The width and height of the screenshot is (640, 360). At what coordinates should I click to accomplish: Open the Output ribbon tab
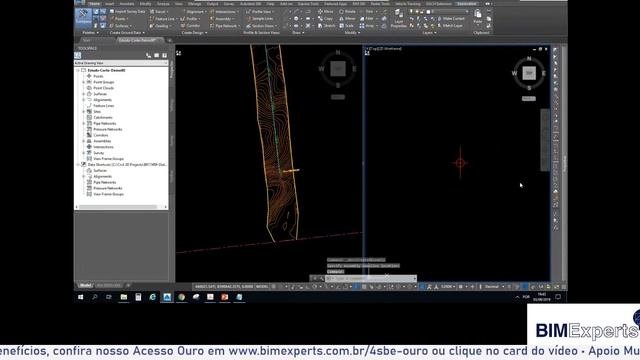coord(212,4)
